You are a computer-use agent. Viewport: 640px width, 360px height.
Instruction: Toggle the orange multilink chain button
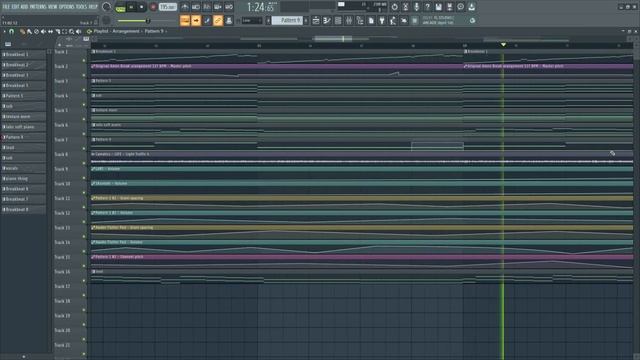[218, 20]
